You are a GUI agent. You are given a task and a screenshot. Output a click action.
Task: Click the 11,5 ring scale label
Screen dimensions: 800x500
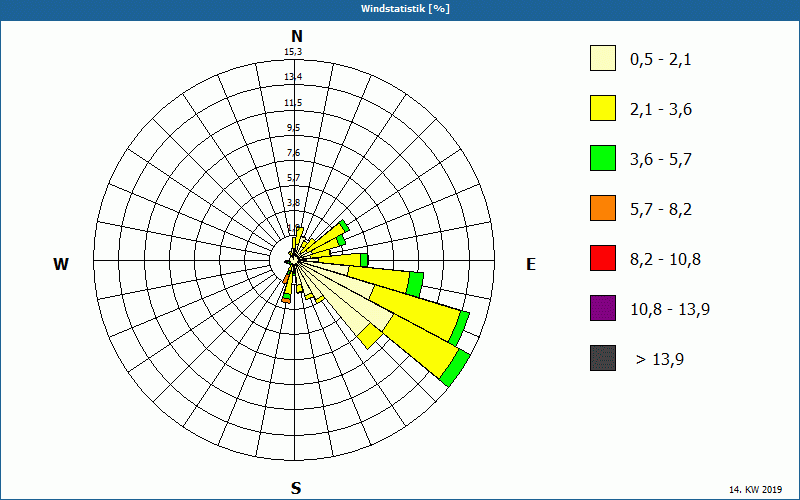pos(293,103)
